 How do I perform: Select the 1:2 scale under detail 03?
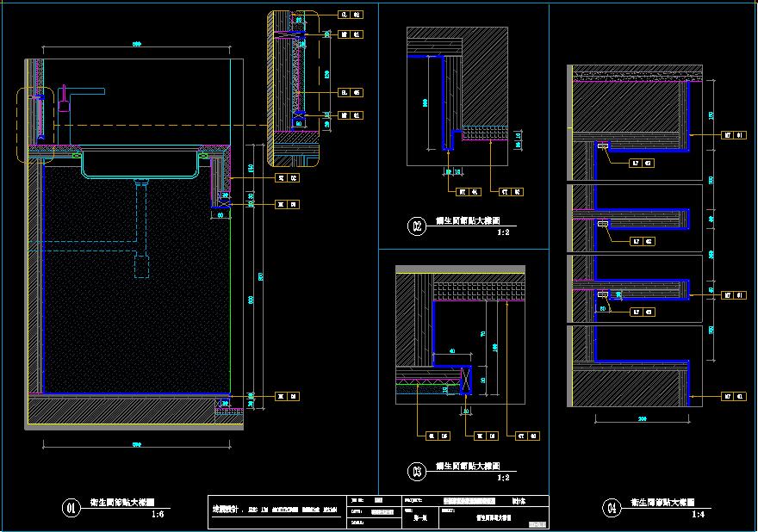pyautogui.click(x=503, y=478)
